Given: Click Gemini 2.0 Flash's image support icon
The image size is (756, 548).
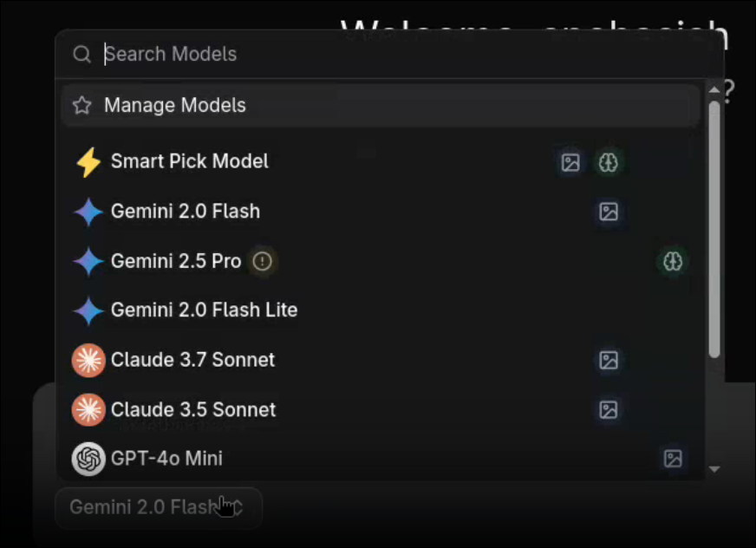Looking at the screenshot, I should tap(609, 212).
